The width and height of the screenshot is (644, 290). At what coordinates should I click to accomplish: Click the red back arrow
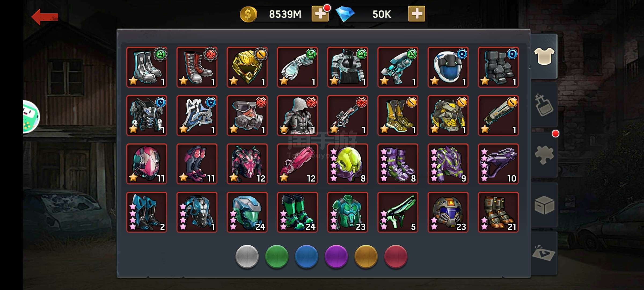pos(45,17)
